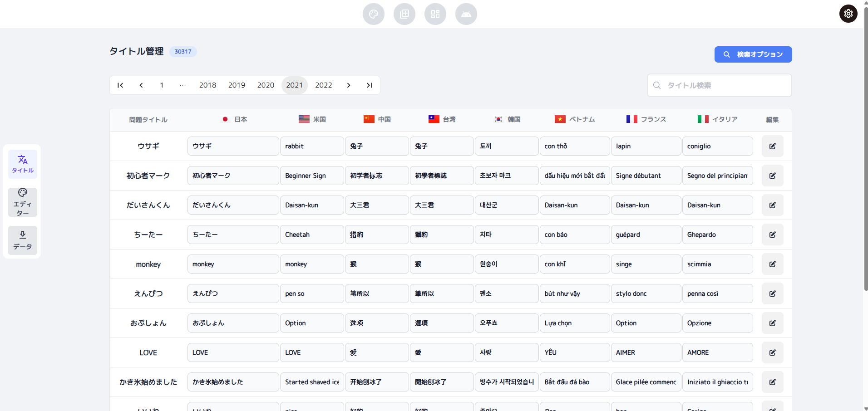868x411 pixels.
Task: Click the イタリア column header
Action: coord(718,119)
